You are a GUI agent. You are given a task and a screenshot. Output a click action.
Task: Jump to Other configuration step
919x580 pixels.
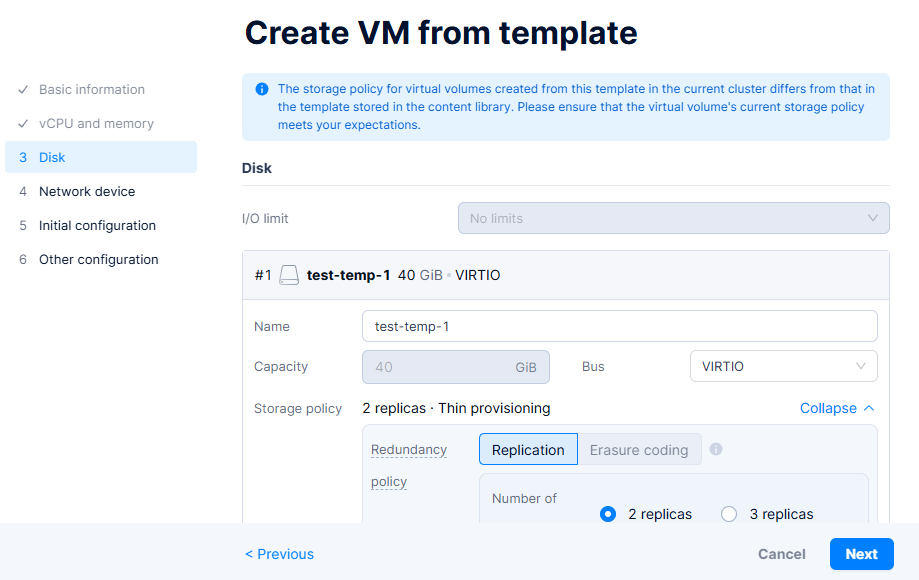[x=98, y=259]
